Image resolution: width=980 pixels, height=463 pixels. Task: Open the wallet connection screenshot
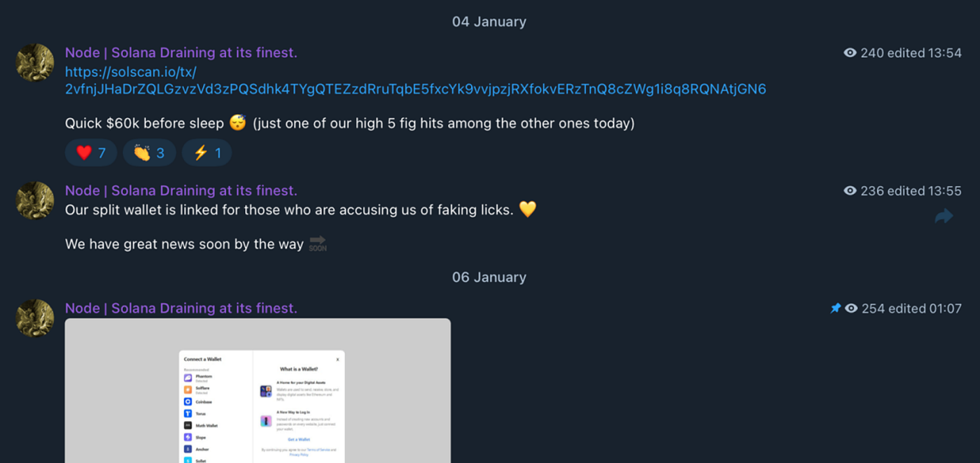258,392
